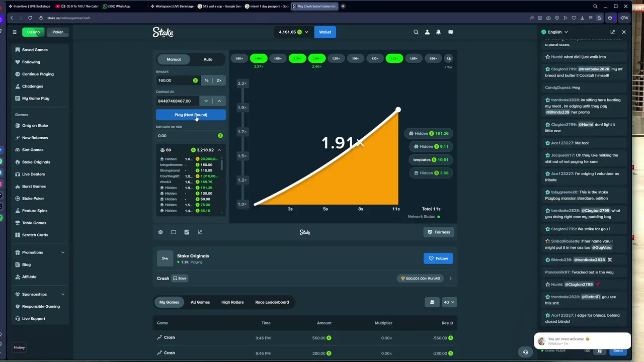This screenshot has width=644, height=362.
Task: Open the notifications bell icon
Action: pos(438,32)
